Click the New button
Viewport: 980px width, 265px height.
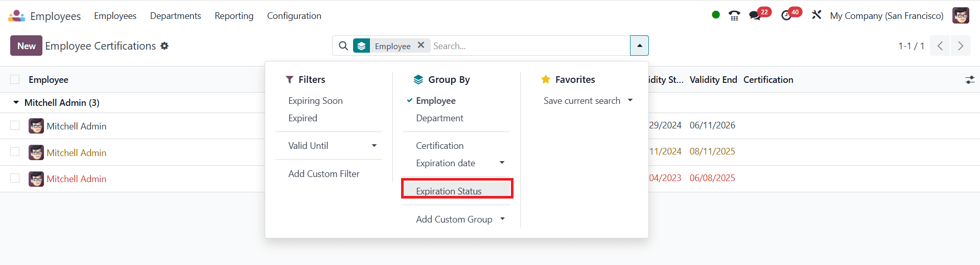[x=26, y=46]
